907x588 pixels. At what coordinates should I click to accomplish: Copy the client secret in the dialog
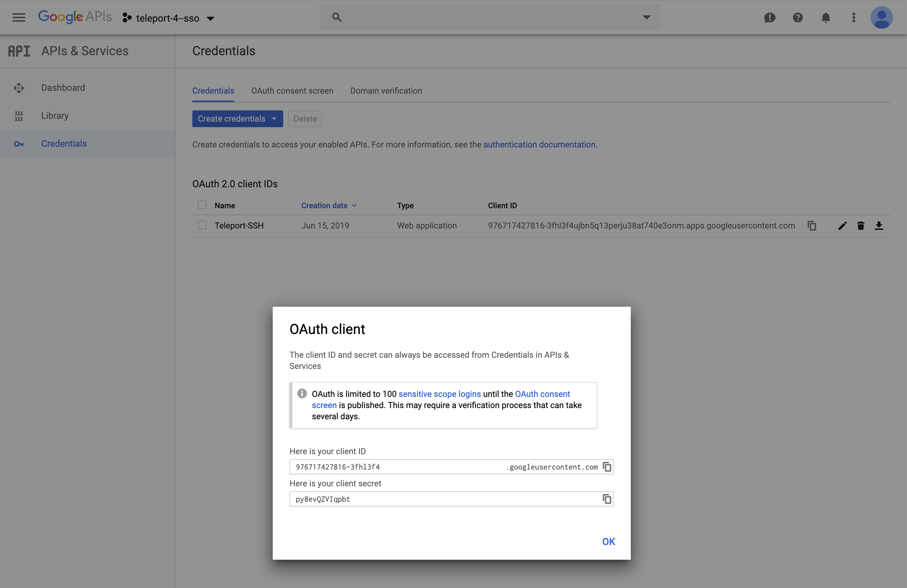[607, 499]
